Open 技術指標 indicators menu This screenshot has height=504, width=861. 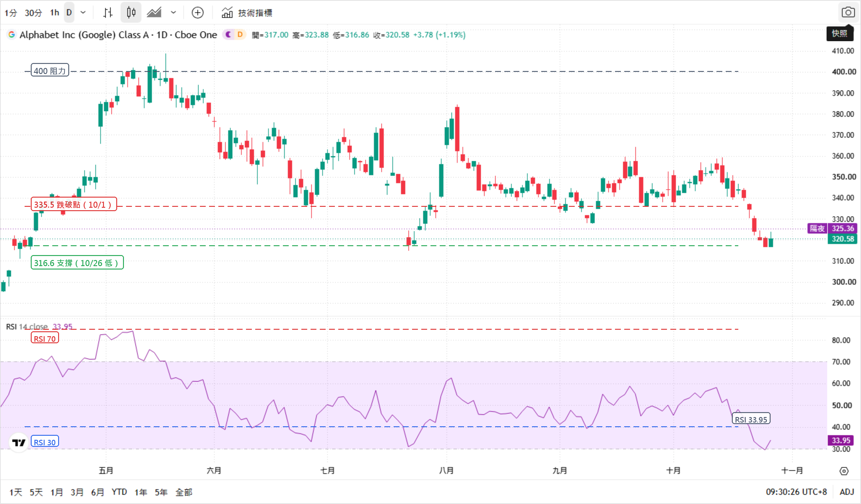(x=247, y=13)
